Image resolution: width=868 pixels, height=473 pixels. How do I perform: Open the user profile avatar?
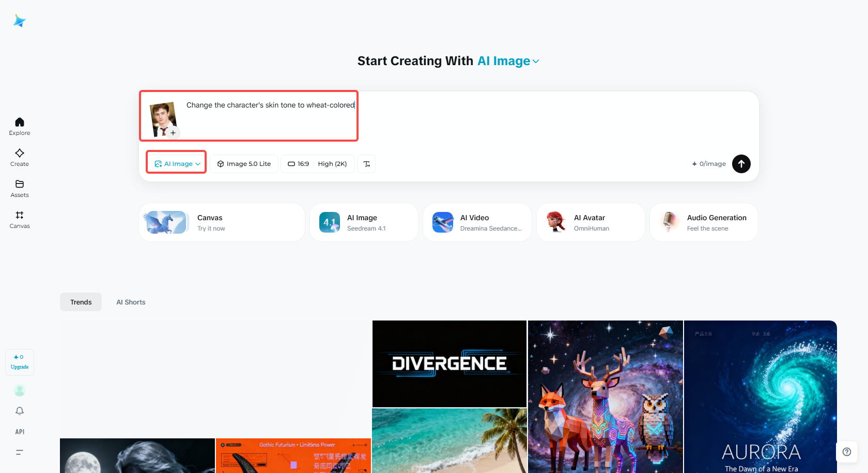20,390
